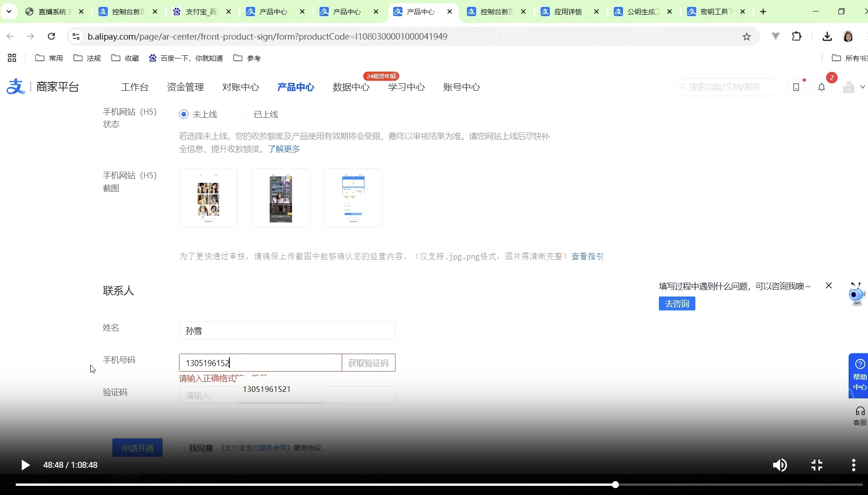Go back with the browser back arrow
The height and width of the screenshot is (495, 868).
10,36
